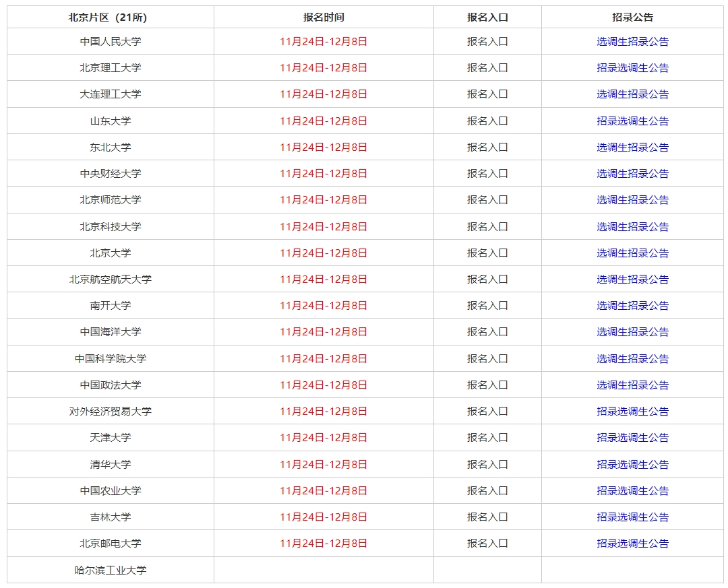Viewport: 728px width, 588px height.
Task: Open 招录选调生公告 link for 清华大学
Action: [x=632, y=465]
